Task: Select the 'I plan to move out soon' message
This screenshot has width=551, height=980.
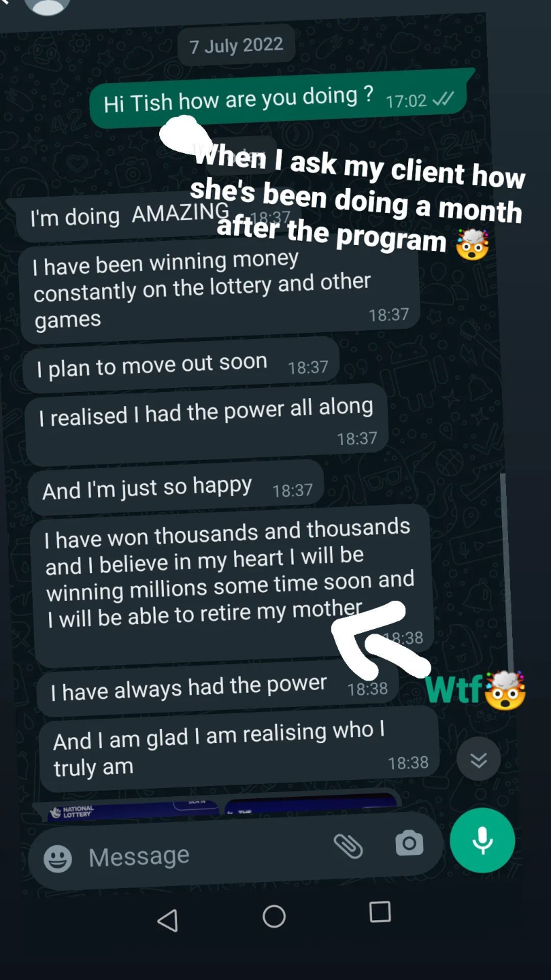Action: 182,364
